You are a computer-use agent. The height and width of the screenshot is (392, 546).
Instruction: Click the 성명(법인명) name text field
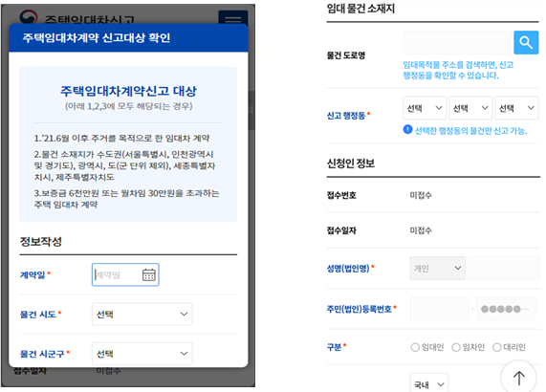click(x=504, y=268)
